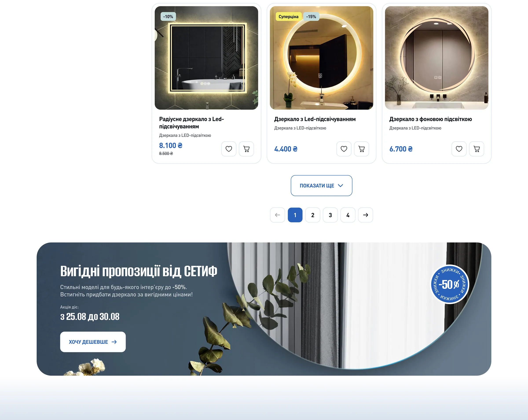This screenshot has width=528, height=420.
Task: View the round yellow-lit mirror photo
Action: [321, 58]
